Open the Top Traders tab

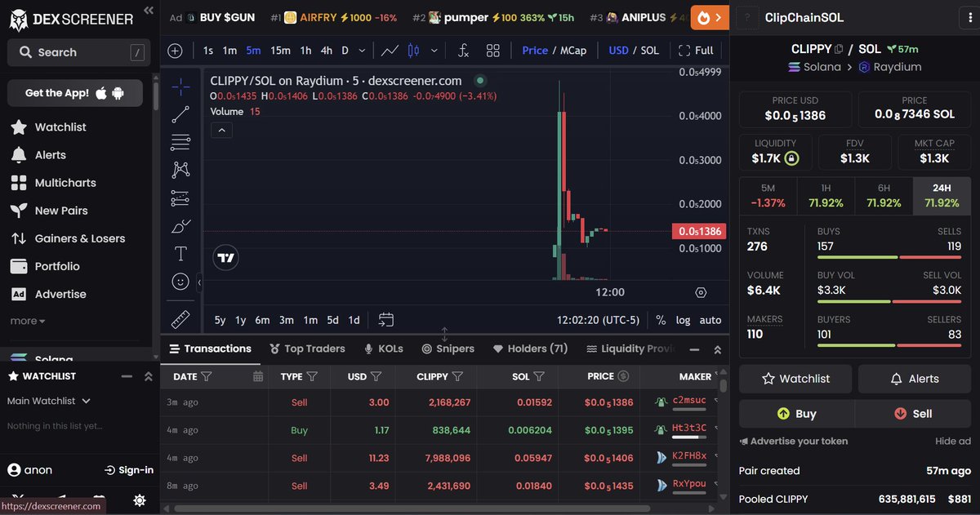[307, 349]
